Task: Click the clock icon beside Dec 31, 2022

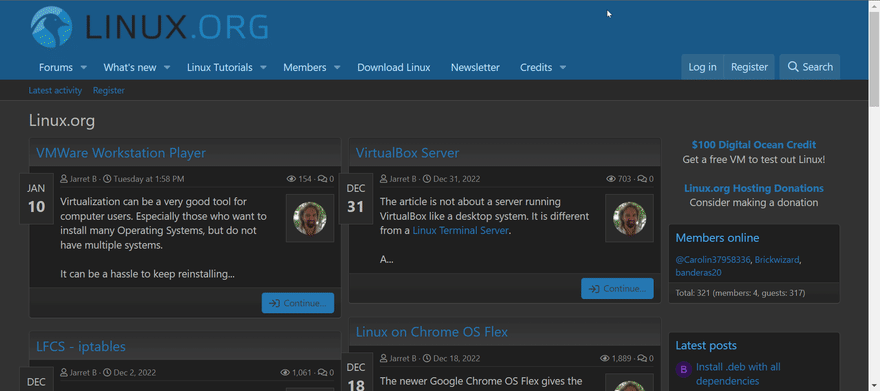Action: coord(427,179)
